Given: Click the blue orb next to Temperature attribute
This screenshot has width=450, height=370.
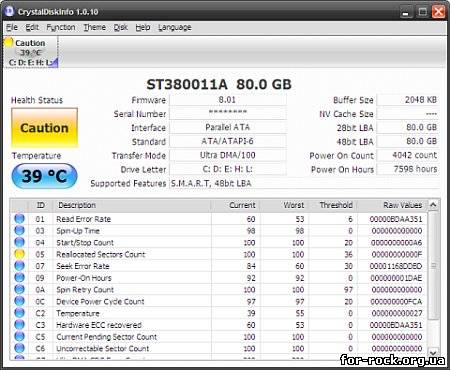Looking at the screenshot, I should click(20, 313).
